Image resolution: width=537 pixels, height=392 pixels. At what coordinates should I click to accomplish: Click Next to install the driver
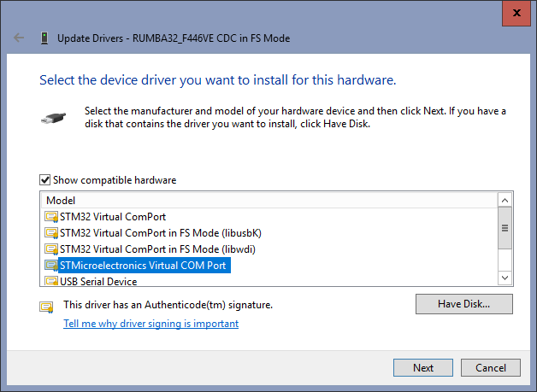(423, 368)
